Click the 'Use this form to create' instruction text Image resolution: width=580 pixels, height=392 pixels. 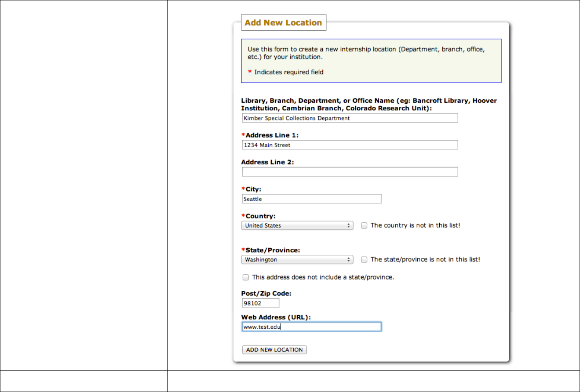(366, 53)
